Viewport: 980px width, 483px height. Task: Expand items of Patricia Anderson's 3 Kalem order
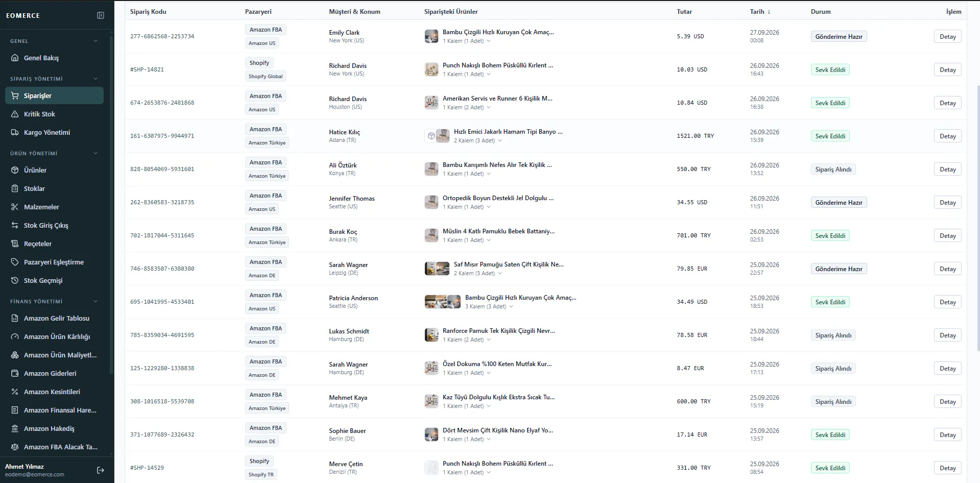point(511,306)
